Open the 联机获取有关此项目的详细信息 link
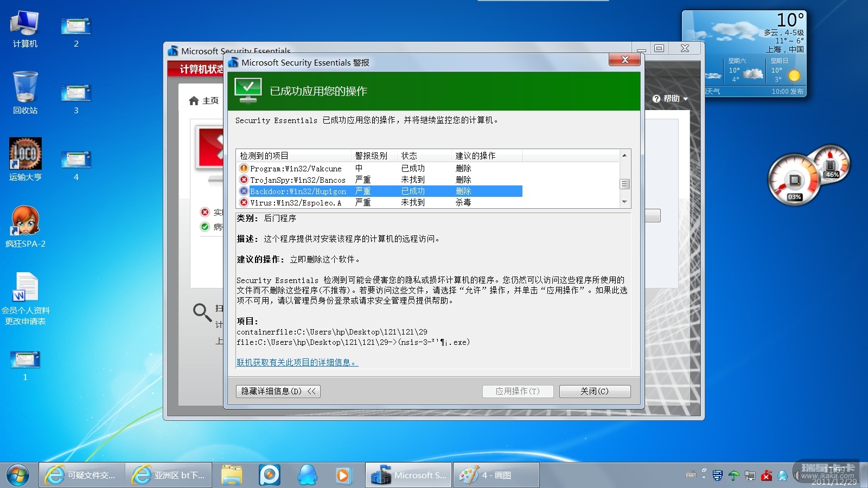Viewport: 868px width, 488px height. point(297,362)
